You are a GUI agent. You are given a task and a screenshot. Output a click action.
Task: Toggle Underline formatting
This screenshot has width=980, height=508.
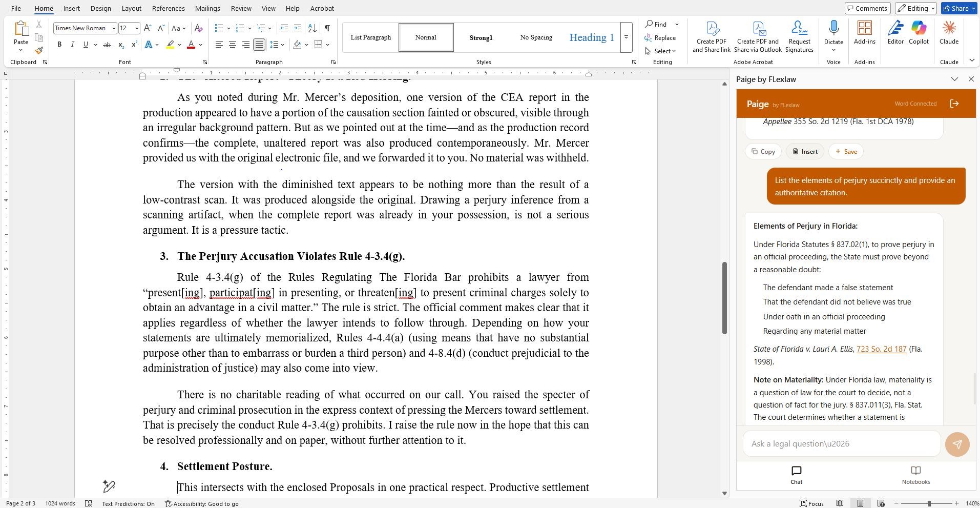[x=86, y=45]
